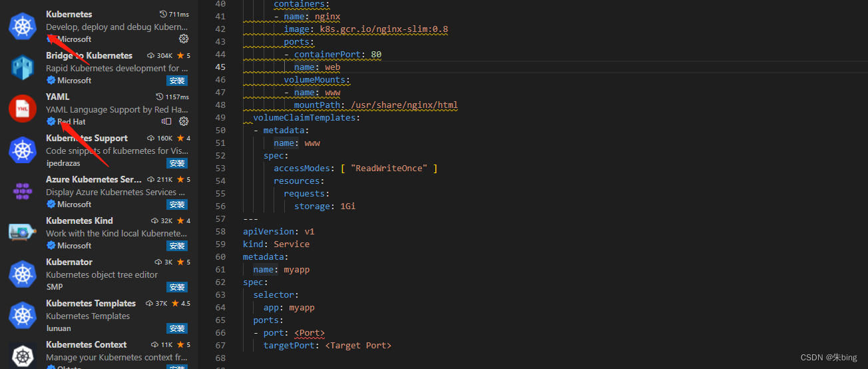Viewport: 868px width, 369px height.
Task: Click the star rating of Bridge to Kubernetes
Action: 183,55
